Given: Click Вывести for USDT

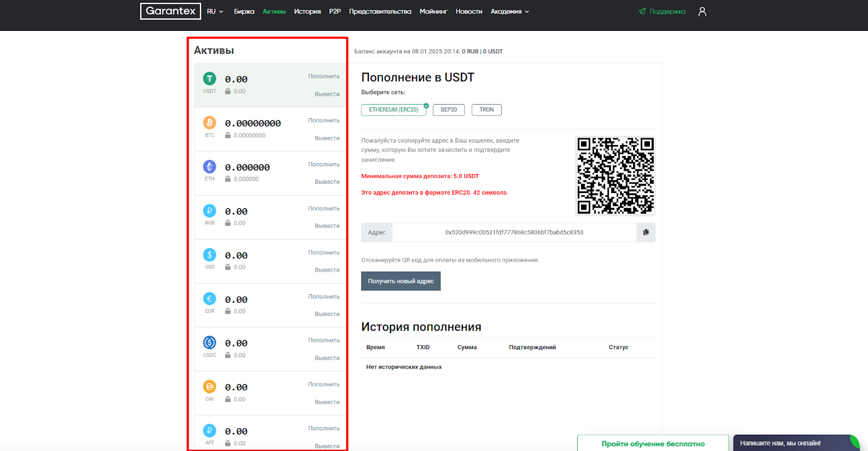Looking at the screenshot, I should (x=327, y=94).
